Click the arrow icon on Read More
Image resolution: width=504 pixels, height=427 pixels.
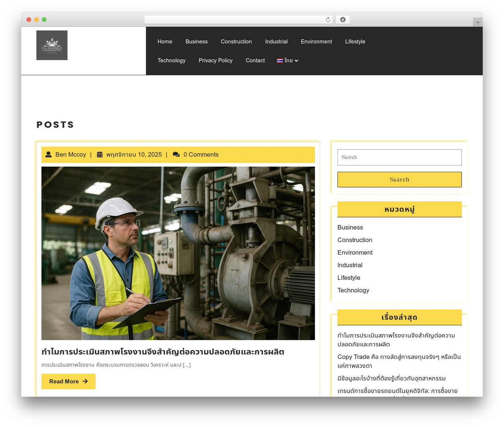pos(85,381)
